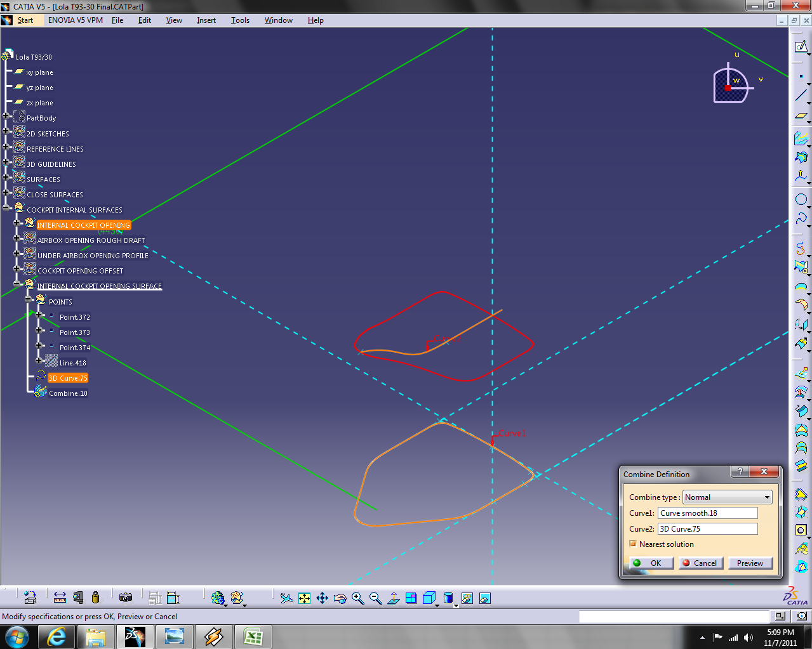
Task: Collapse the POINTS tree node
Action: click(28, 299)
